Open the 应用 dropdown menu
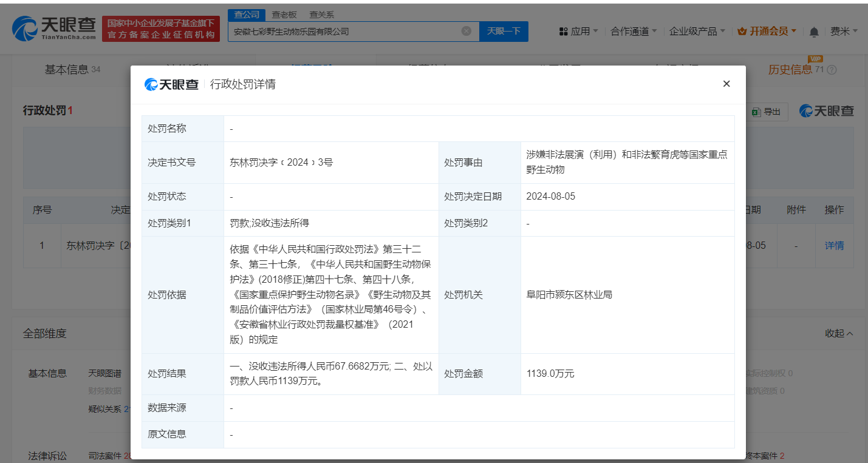This screenshot has height=463, width=868. point(581,31)
